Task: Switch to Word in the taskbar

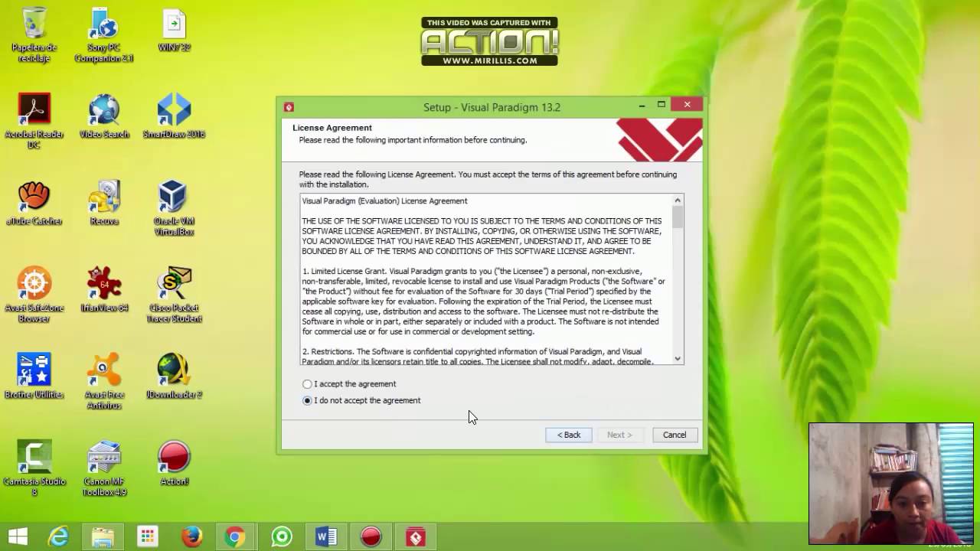Action: [326, 537]
